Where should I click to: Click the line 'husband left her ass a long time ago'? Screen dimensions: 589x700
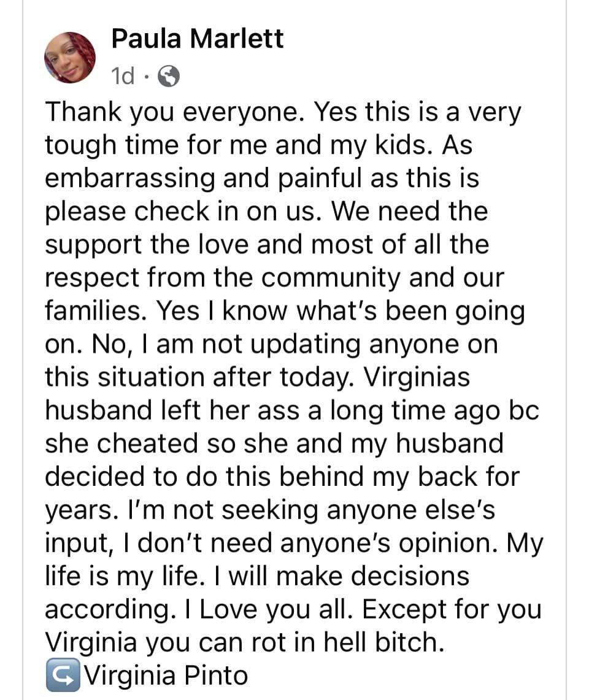click(x=292, y=410)
